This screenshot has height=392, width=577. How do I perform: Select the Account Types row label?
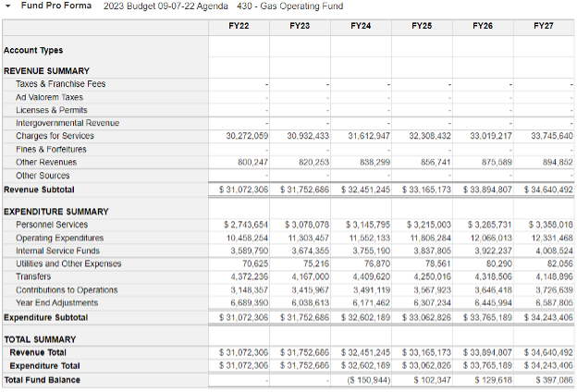pos(33,50)
